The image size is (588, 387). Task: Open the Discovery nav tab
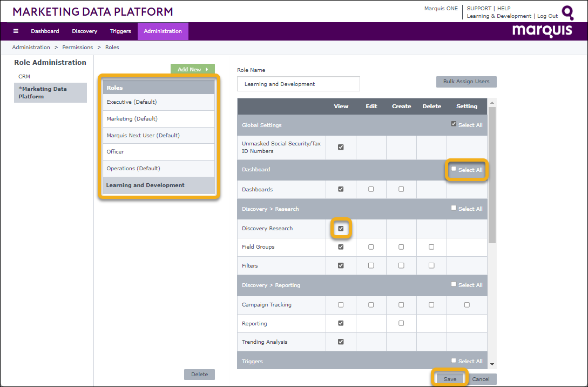[x=84, y=31]
